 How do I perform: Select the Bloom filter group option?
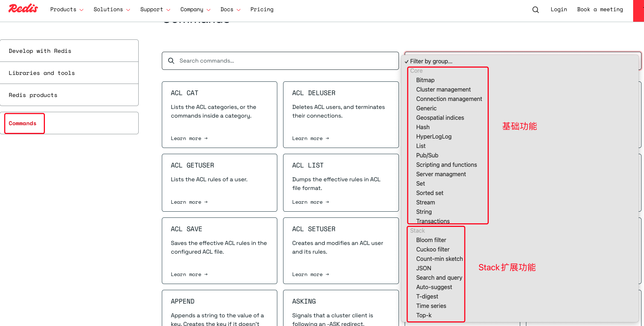(431, 240)
